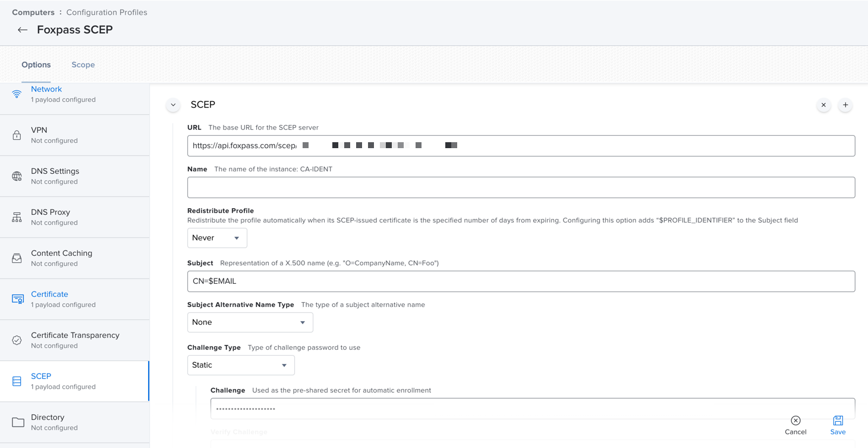Select VPN payload in the sidebar

(x=74, y=135)
